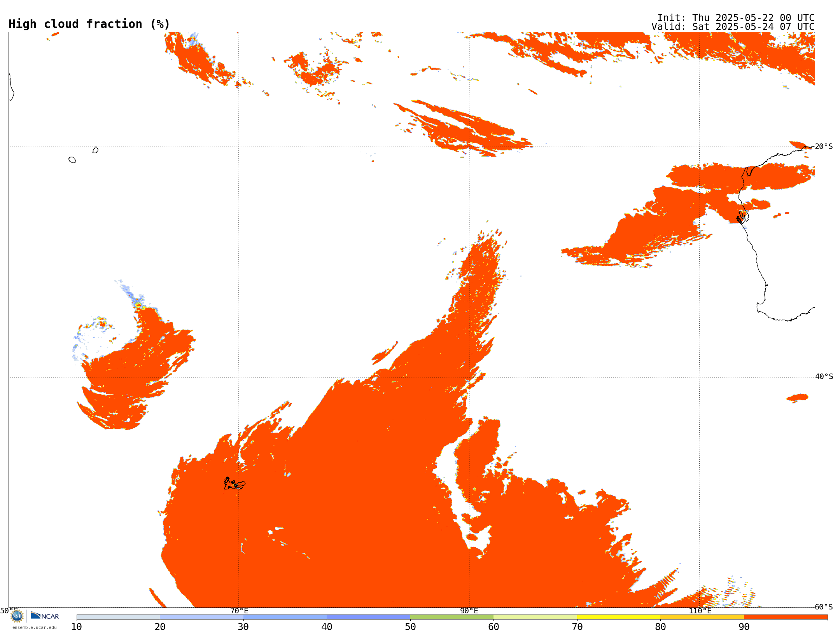Click the colorbar label '50'

coord(410,627)
